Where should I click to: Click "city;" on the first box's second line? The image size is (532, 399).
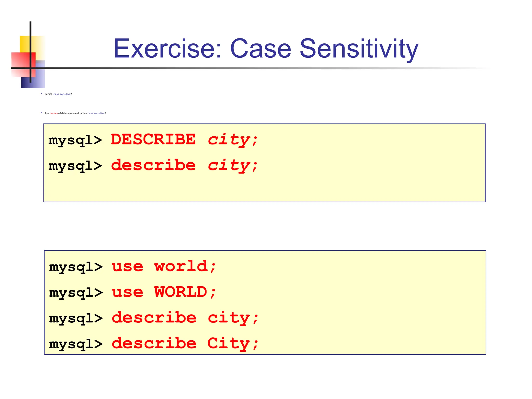[x=232, y=165]
